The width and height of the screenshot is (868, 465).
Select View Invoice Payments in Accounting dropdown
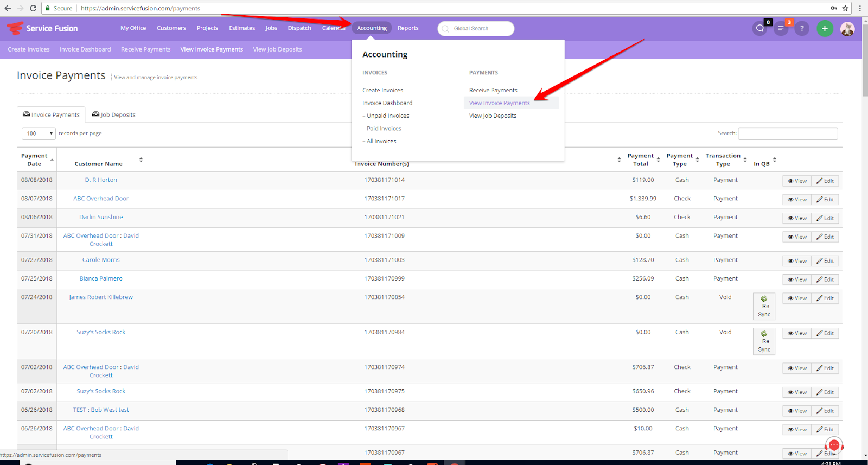[499, 103]
